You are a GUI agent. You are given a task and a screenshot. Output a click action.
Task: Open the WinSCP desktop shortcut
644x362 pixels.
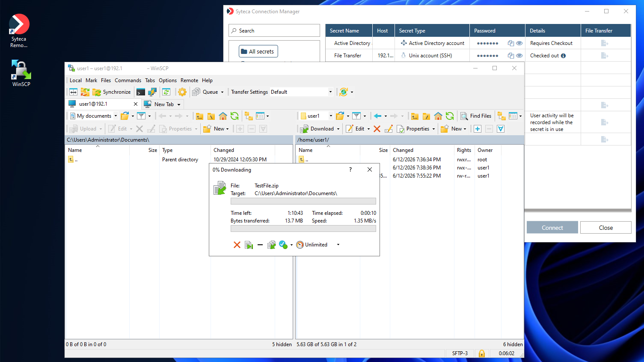[21, 73]
